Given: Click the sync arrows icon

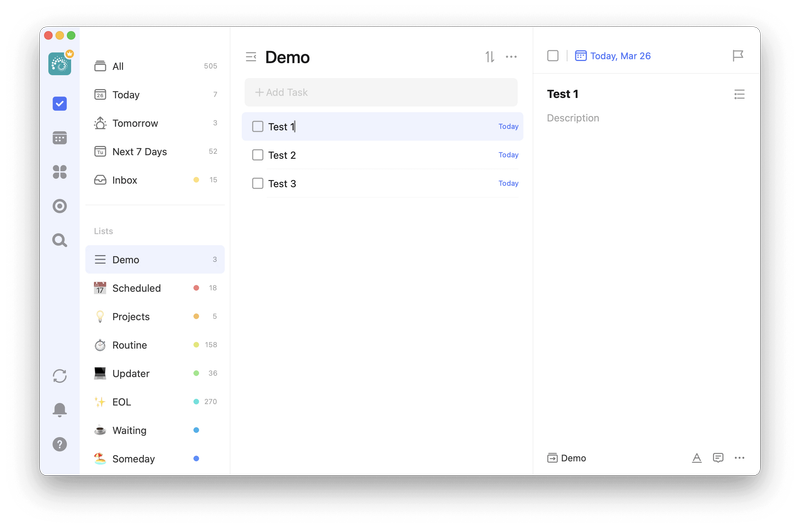Looking at the screenshot, I should [x=60, y=376].
